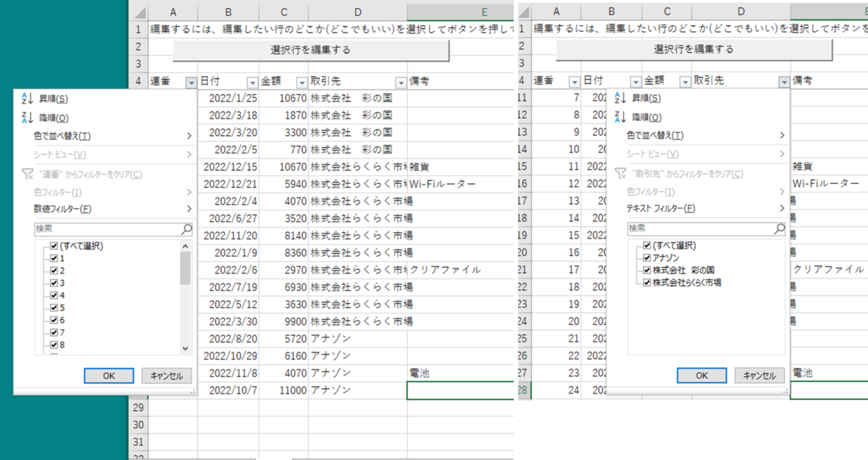Click scrollbar up arrow in left filter list
Viewport: 868px width, 460px height.
pos(186,246)
